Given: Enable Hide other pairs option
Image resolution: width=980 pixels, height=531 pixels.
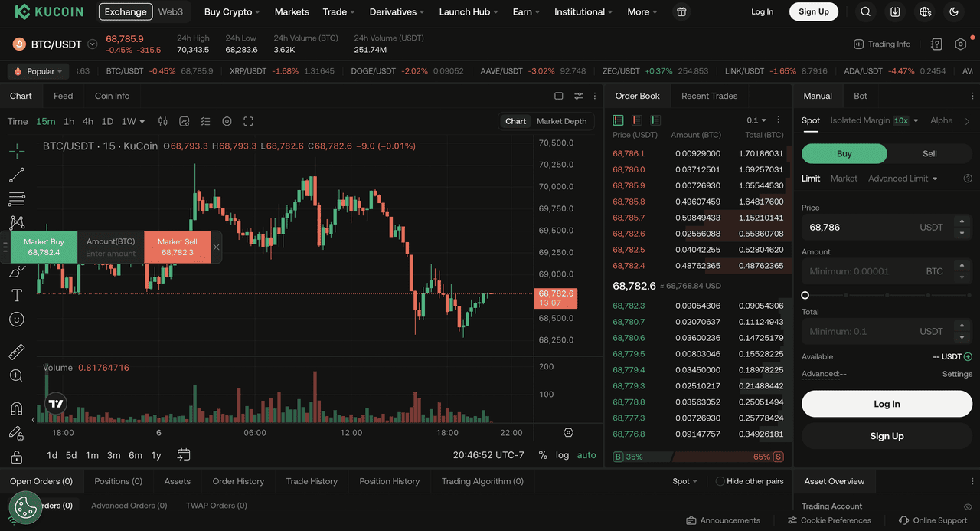Looking at the screenshot, I should click(x=720, y=481).
